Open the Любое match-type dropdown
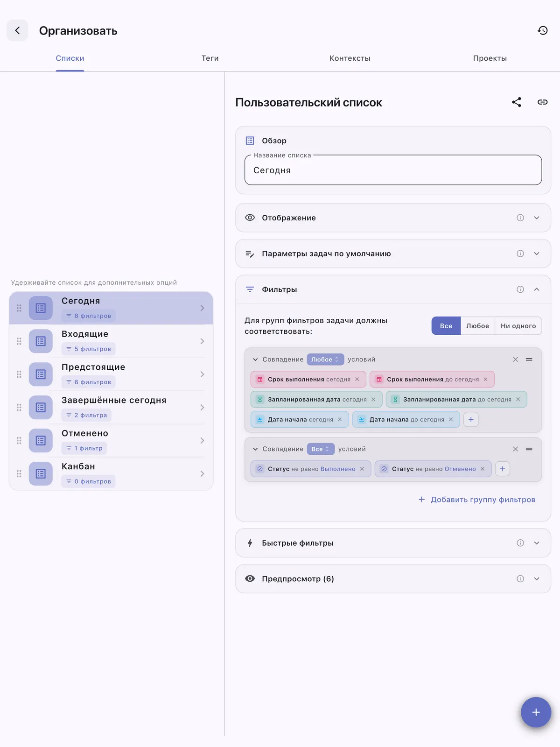 [325, 359]
